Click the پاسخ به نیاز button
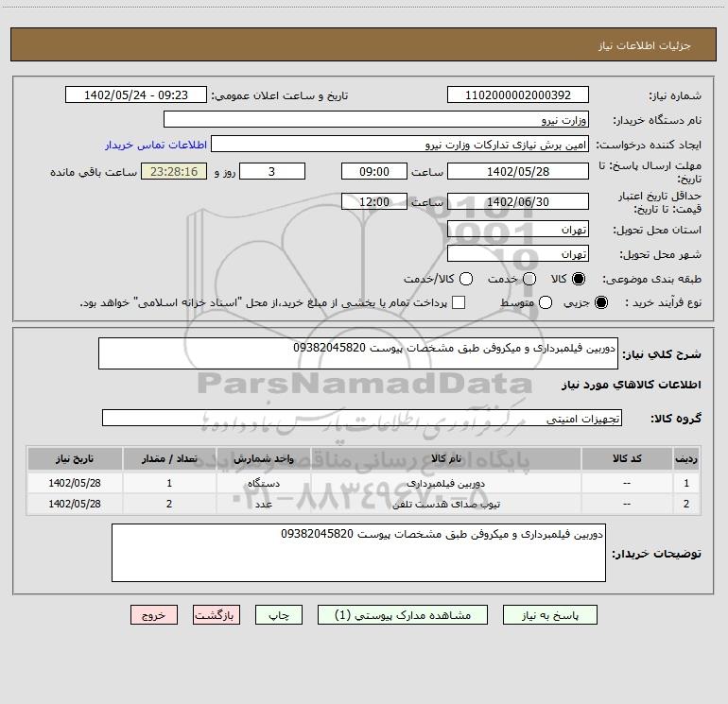This screenshot has width=728, height=704. [x=549, y=615]
